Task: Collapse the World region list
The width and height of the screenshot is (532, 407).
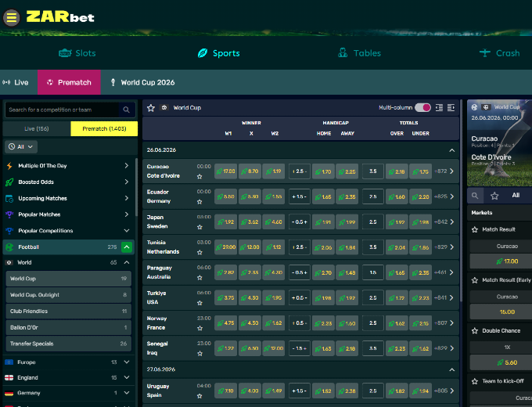Action: 127,262
